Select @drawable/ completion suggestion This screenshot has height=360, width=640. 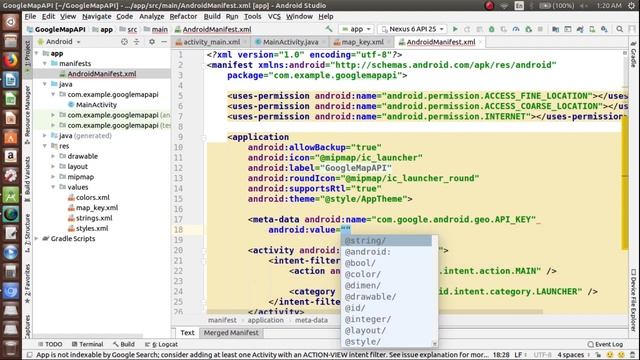coord(387,297)
